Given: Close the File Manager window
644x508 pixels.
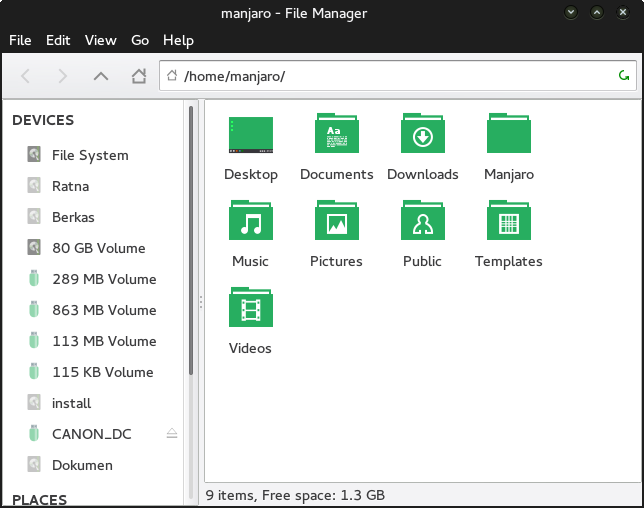Looking at the screenshot, I should [x=623, y=12].
